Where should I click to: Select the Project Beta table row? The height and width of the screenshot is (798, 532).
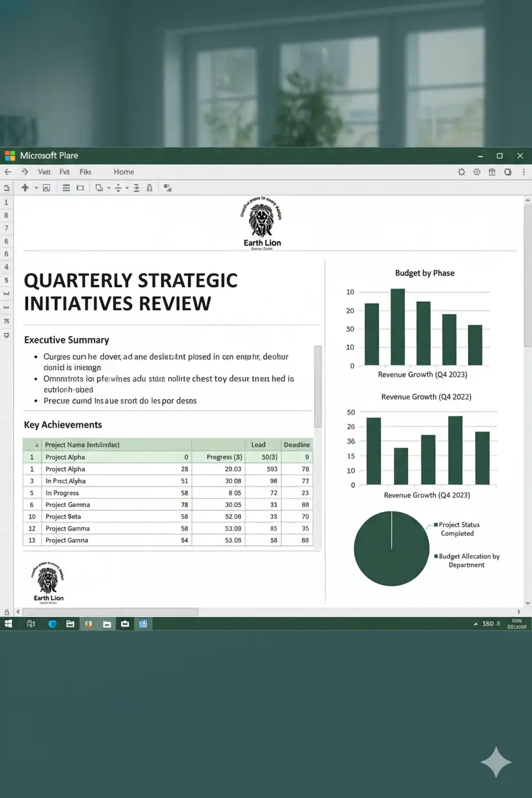[x=168, y=517]
